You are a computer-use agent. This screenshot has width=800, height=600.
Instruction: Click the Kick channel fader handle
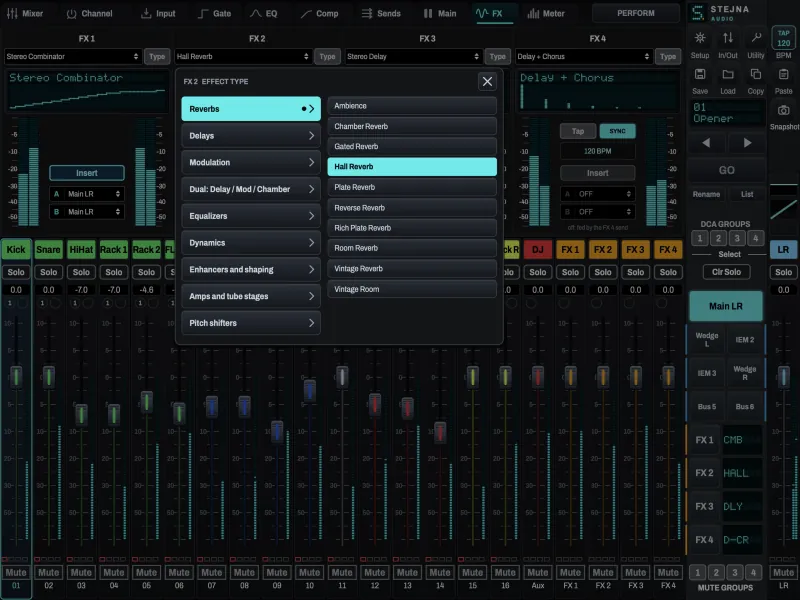tap(16, 378)
